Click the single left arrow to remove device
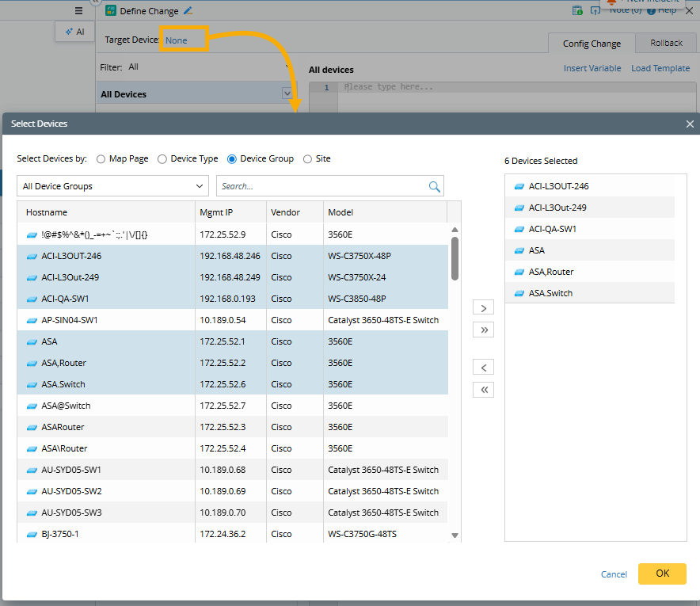Screen dimensions: 700x606 (x=483, y=368)
